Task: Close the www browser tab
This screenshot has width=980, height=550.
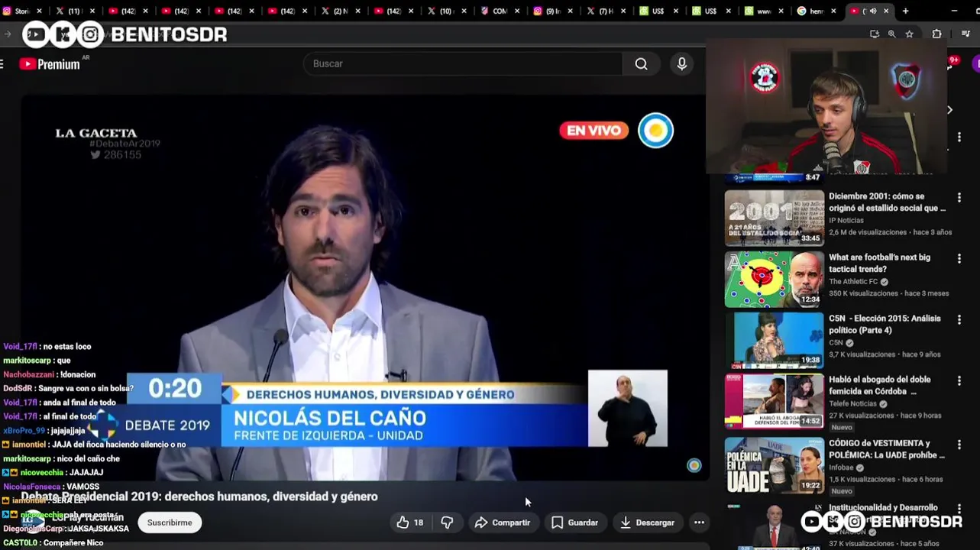Action: click(781, 11)
